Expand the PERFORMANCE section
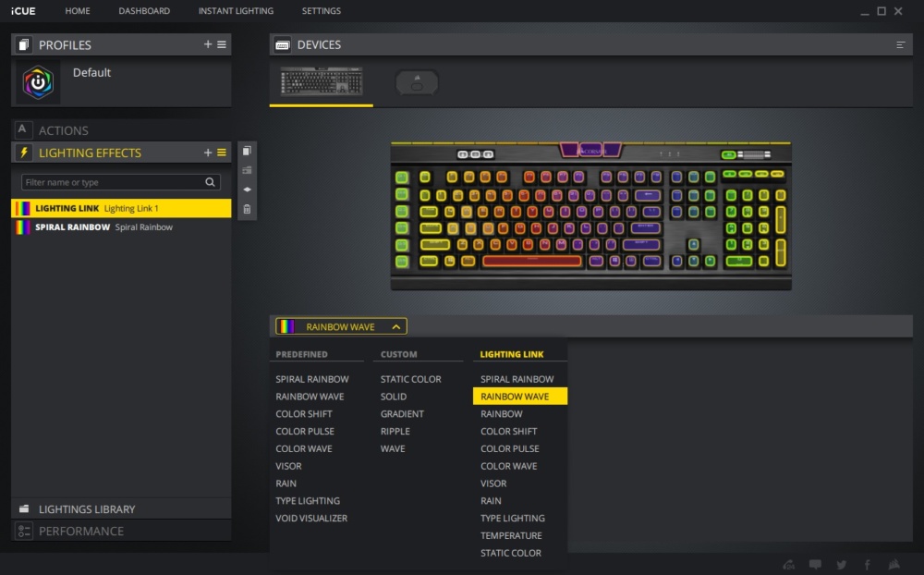Image resolution: width=924 pixels, height=575 pixels. point(121,531)
